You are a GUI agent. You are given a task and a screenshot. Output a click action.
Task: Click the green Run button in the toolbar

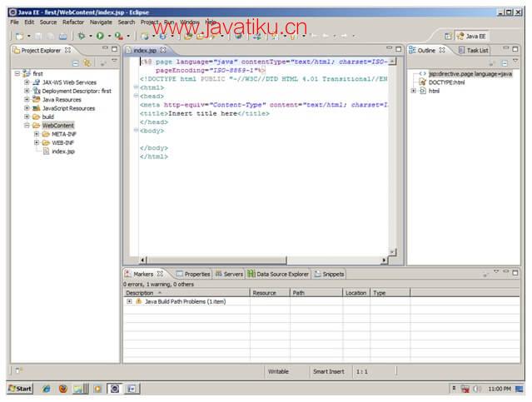(100, 36)
